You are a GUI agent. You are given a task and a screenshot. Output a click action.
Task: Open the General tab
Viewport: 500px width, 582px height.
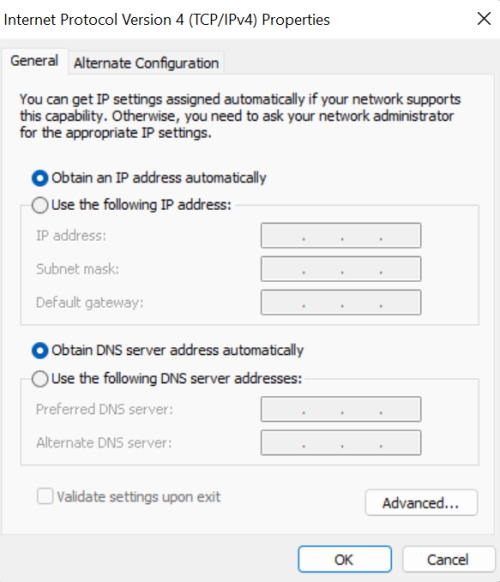pyautogui.click(x=34, y=61)
